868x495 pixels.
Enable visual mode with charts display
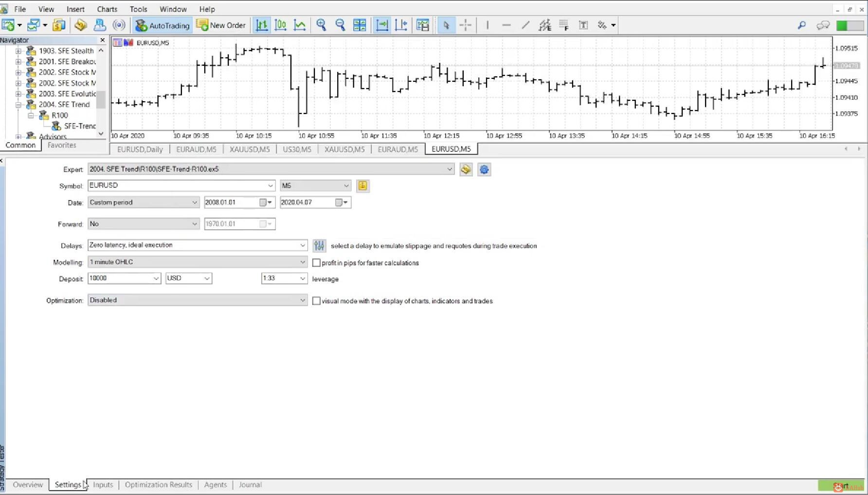[316, 301]
